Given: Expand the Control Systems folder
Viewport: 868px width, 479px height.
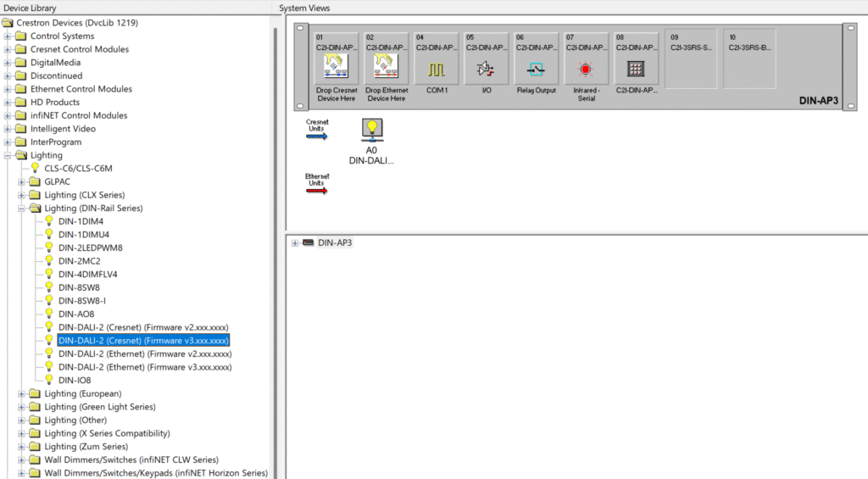Looking at the screenshot, I should click(7, 36).
